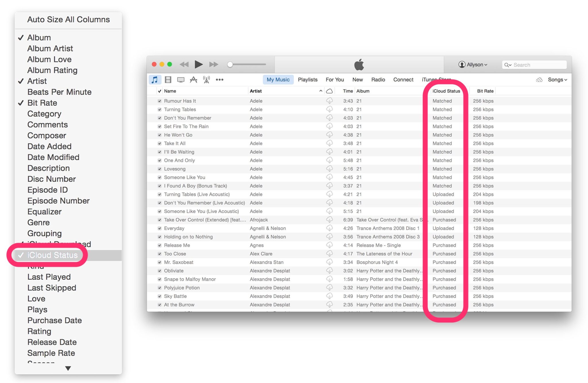The height and width of the screenshot is (383, 588).
Task: Click cloud download icon for Too Close
Action: point(329,254)
